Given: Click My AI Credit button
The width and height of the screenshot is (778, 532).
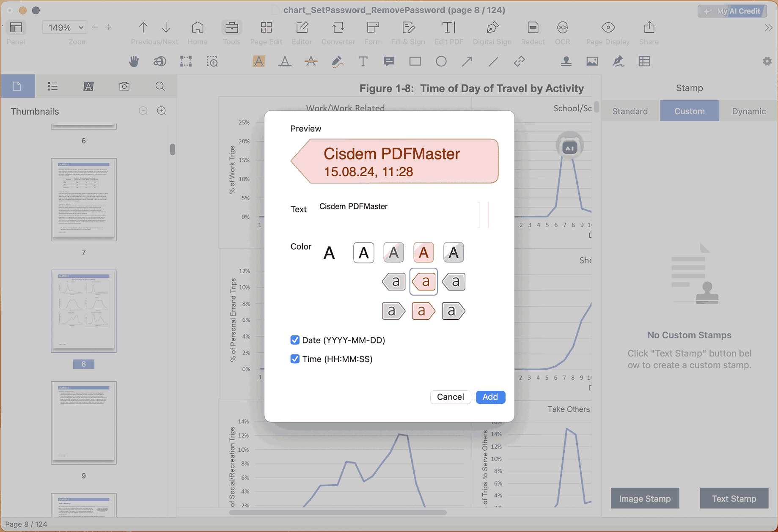Looking at the screenshot, I should [732, 11].
